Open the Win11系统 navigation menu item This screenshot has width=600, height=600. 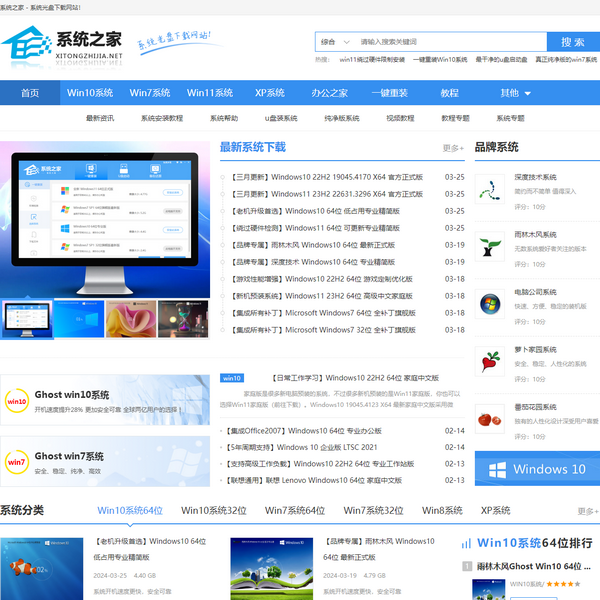tap(209, 93)
